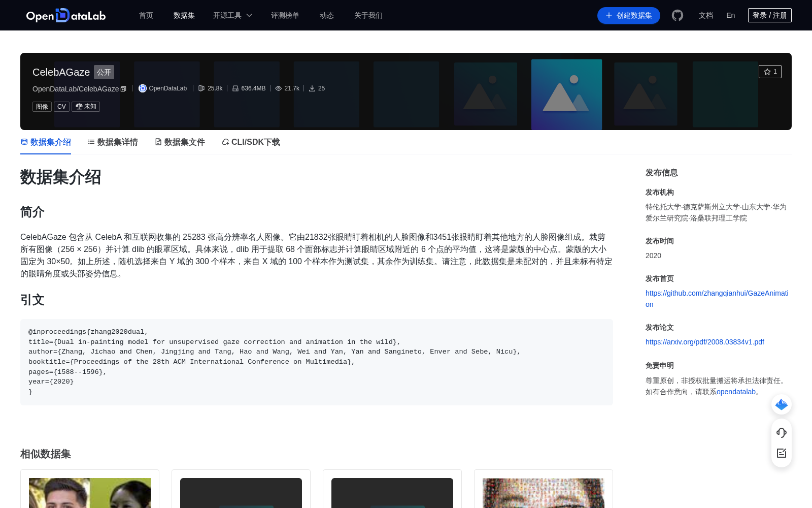Viewport: 812px width, 508px height.
Task: Click the 图像 tag
Action: (42, 107)
